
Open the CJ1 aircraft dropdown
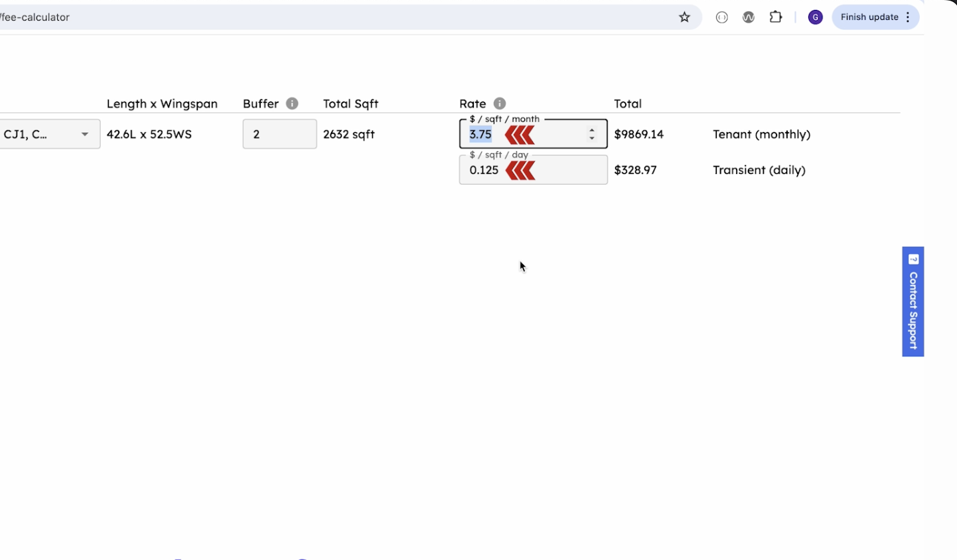click(40, 134)
